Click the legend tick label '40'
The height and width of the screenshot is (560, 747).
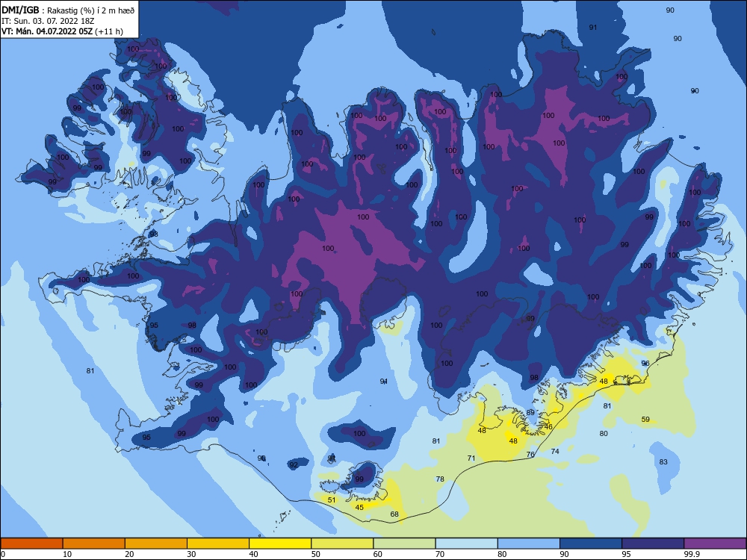[253, 554]
